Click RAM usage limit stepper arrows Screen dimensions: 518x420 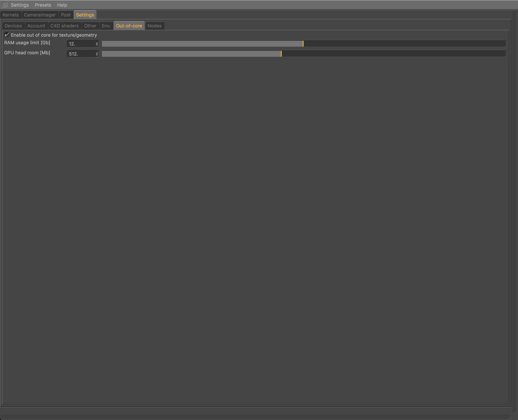point(97,44)
